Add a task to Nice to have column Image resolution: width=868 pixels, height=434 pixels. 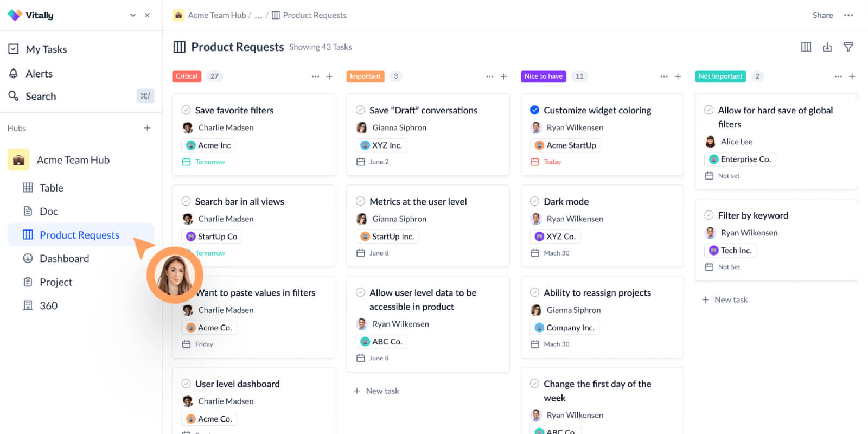coord(678,76)
